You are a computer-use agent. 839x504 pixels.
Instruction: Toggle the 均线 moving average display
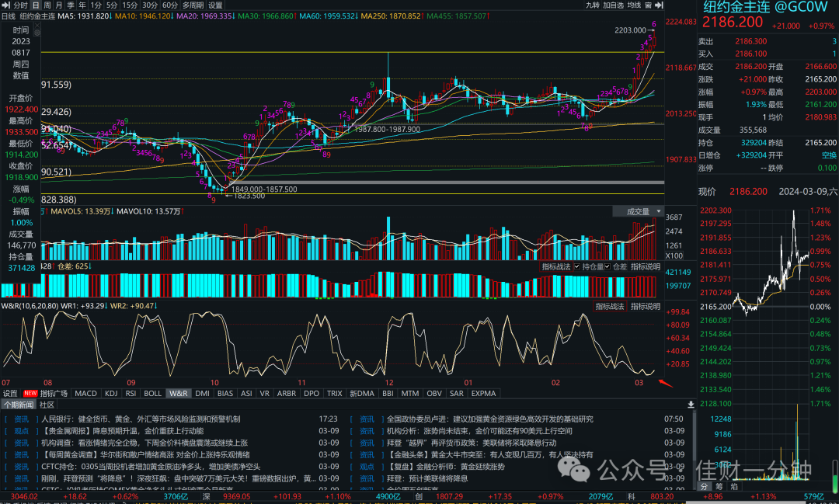tap(634, 5)
